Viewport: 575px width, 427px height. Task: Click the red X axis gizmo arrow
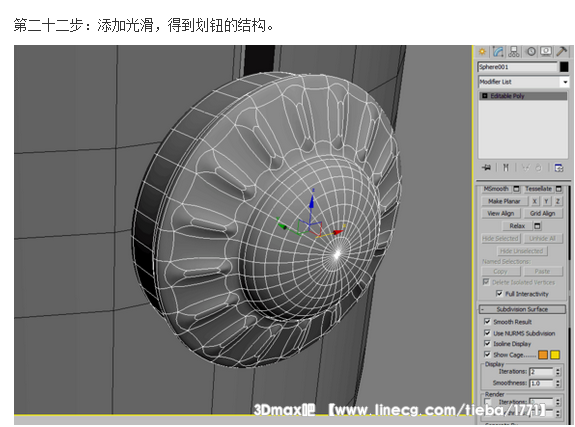coord(337,232)
